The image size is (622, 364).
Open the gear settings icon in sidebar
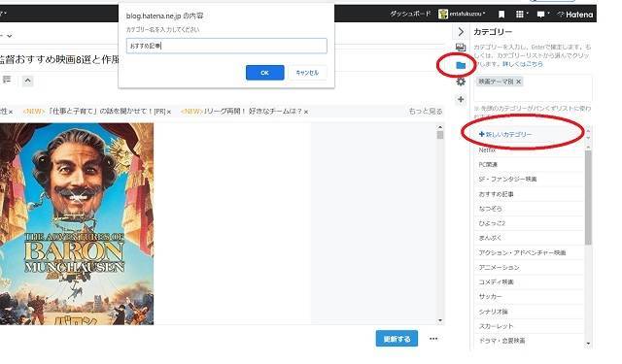(x=461, y=82)
